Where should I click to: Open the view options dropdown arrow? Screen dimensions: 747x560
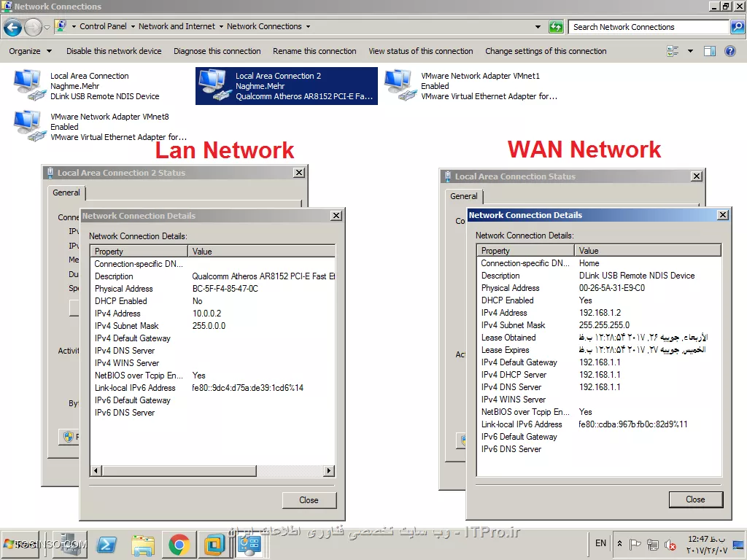coord(690,51)
